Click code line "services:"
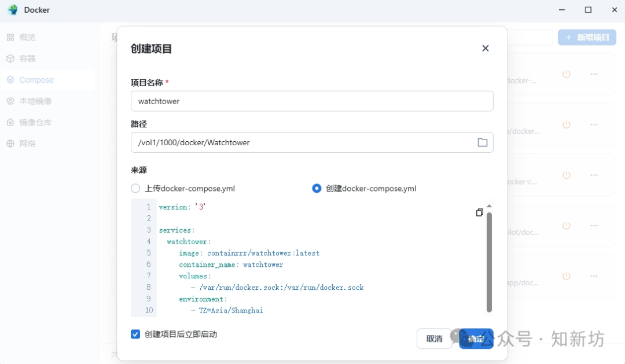Viewport: 625px width, 364px height. point(177,230)
